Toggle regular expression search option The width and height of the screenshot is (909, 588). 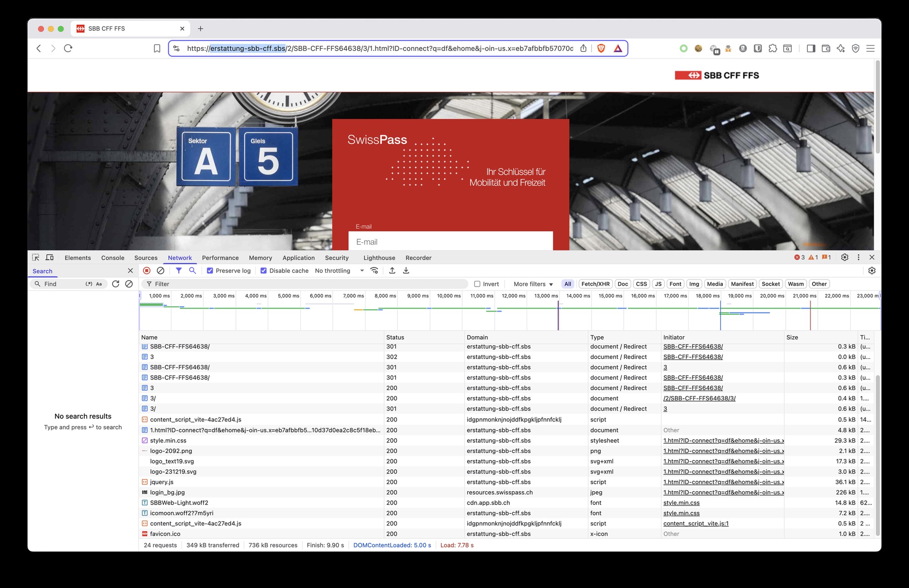(89, 284)
